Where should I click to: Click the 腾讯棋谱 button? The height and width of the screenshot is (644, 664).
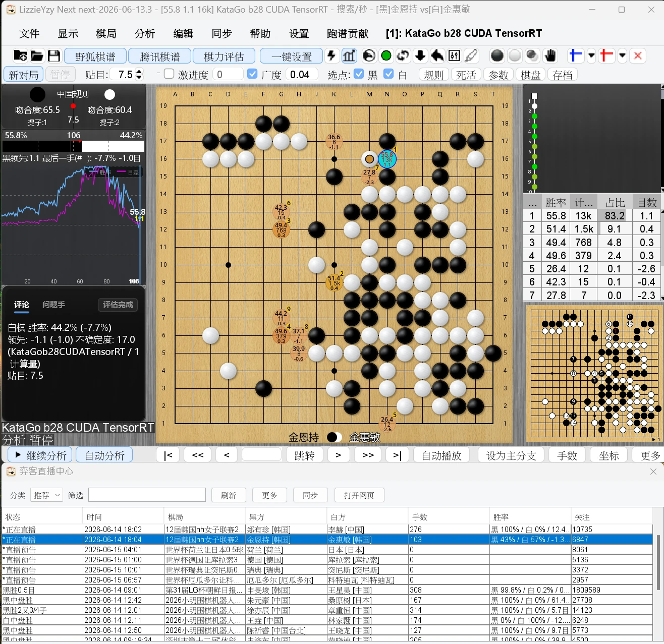point(160,56)
